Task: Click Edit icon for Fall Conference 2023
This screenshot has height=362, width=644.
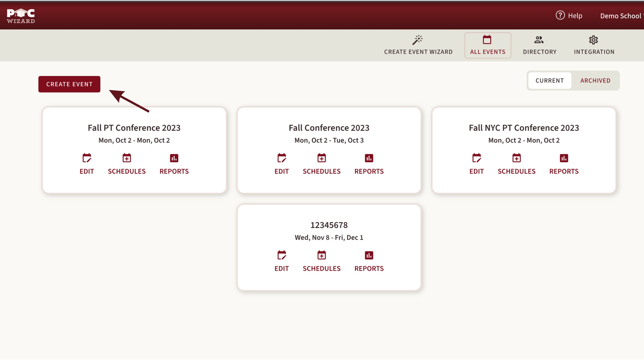Action: tap(282, 158)
